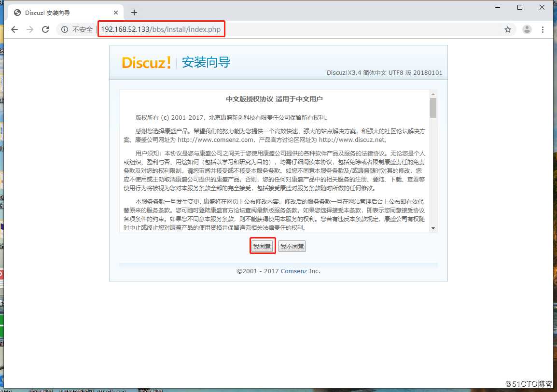Image resolution: width=557 pixels, height=392 pixels.
Task: Open Chrome three-dot menu
Action: pyautogui.click(x=543, y=29)
